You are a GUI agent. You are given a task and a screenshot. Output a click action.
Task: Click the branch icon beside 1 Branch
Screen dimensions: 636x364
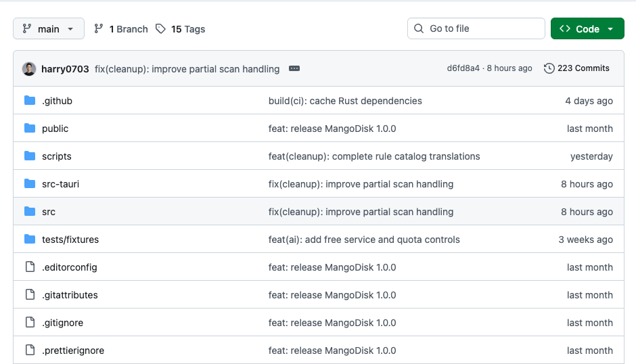pos(99,29)
